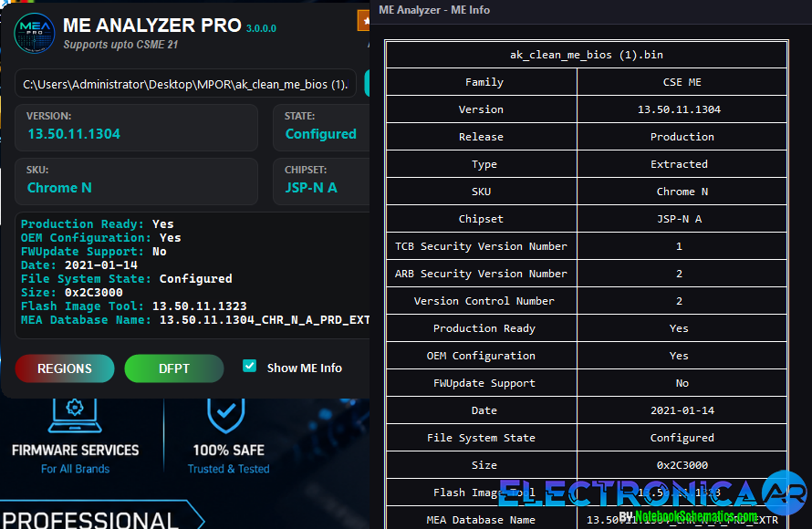Open the REGIONS button

coord(65,368)
